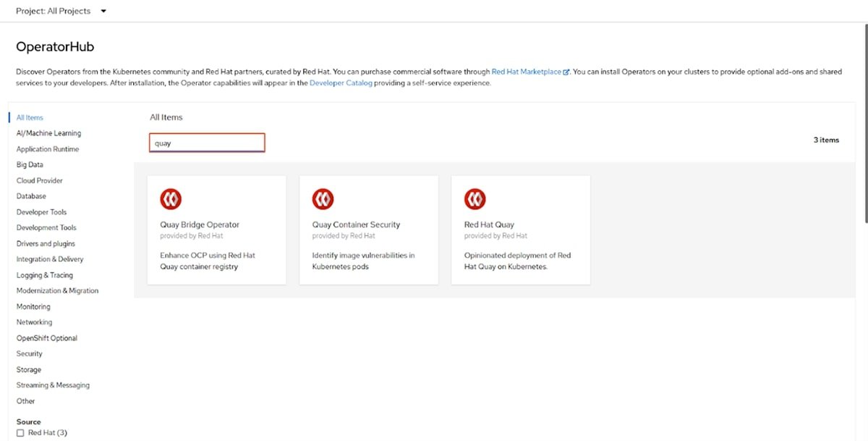Viewport: 868px width, 441px height.
Task: Select the Red Hat Quay card title
Action: pos(489,224)
